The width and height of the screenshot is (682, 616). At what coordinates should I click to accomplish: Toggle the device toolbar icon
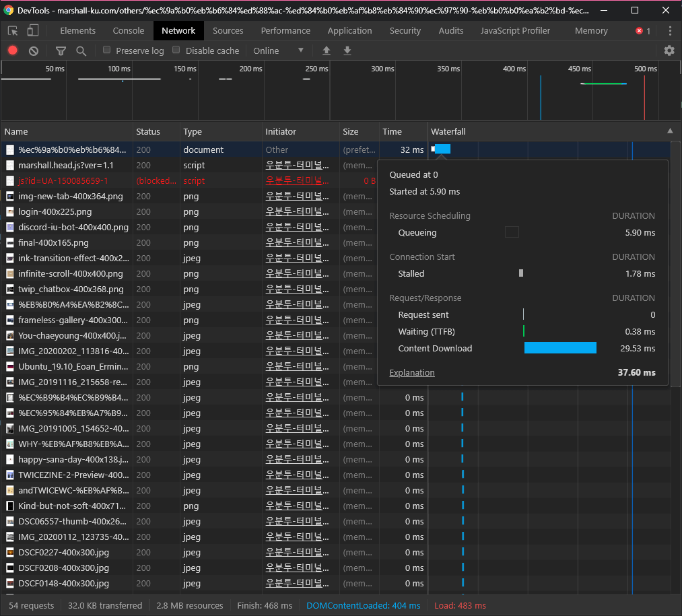32,31
